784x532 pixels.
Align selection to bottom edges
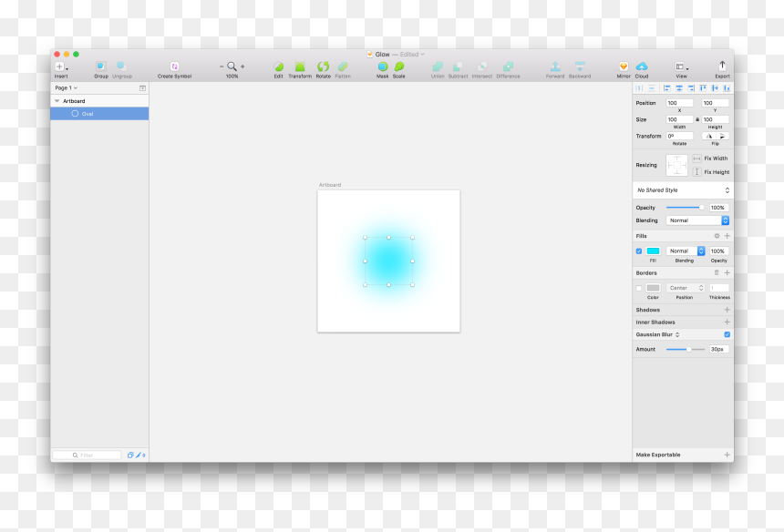click(727, 88)
